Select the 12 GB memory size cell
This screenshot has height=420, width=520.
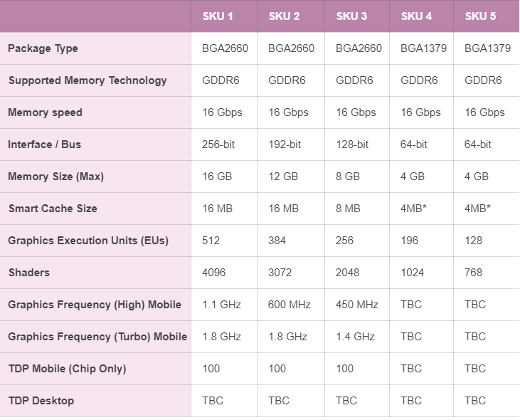283,177
